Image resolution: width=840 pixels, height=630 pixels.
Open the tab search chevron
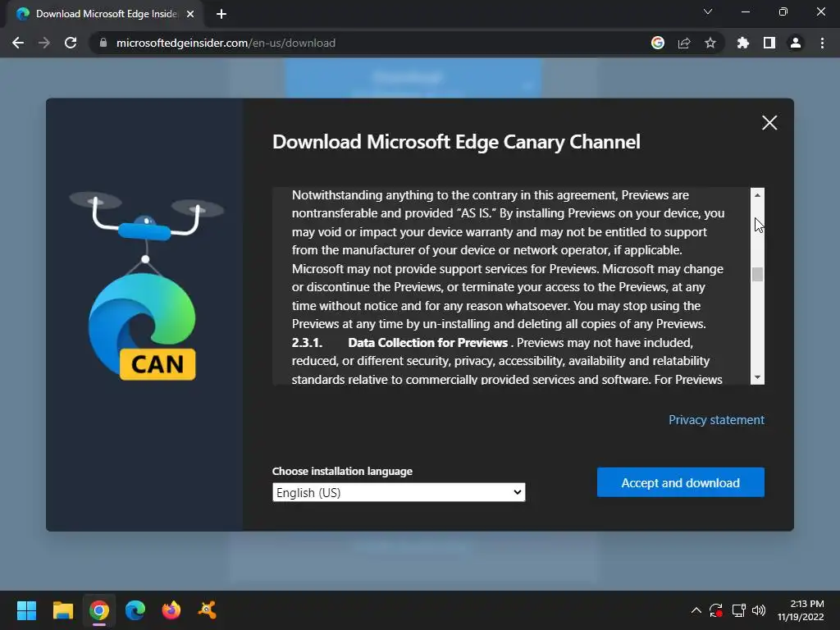point(708,11)
